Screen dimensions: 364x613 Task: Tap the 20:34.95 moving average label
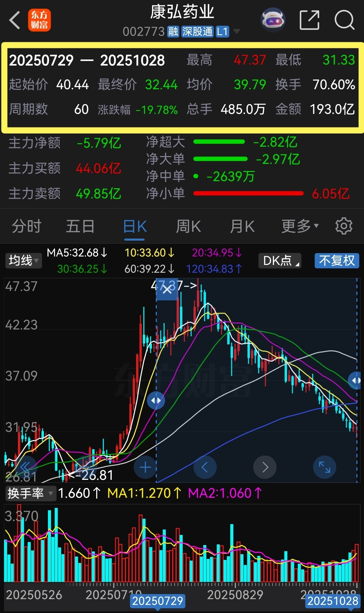click(x=217, y=252)
